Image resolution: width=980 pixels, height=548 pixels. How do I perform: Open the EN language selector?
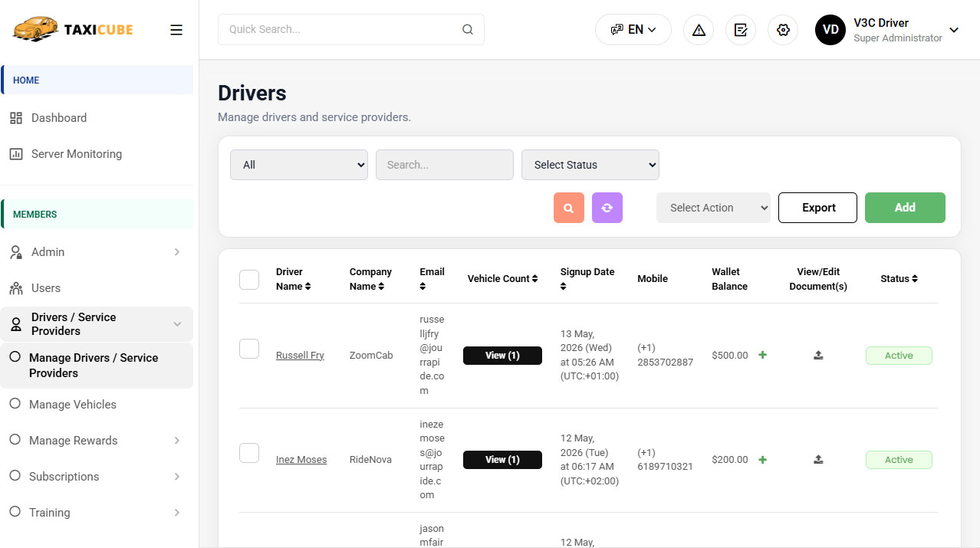pyautogui.click(x=633, y=30)
